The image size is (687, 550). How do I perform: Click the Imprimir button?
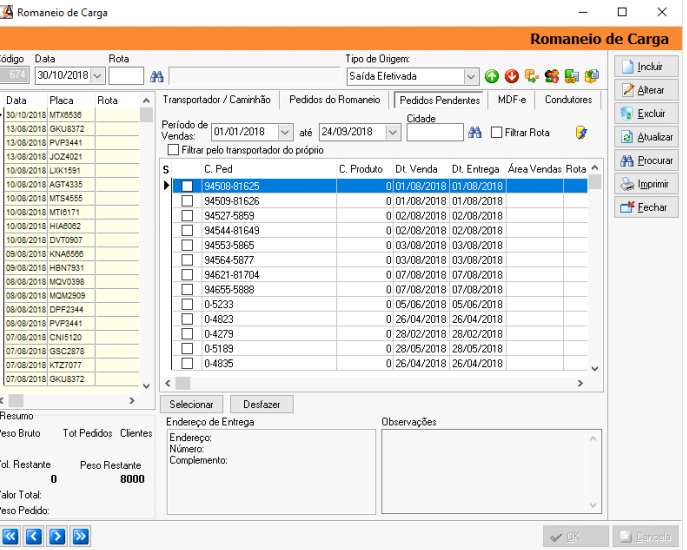tap(646, 184)
